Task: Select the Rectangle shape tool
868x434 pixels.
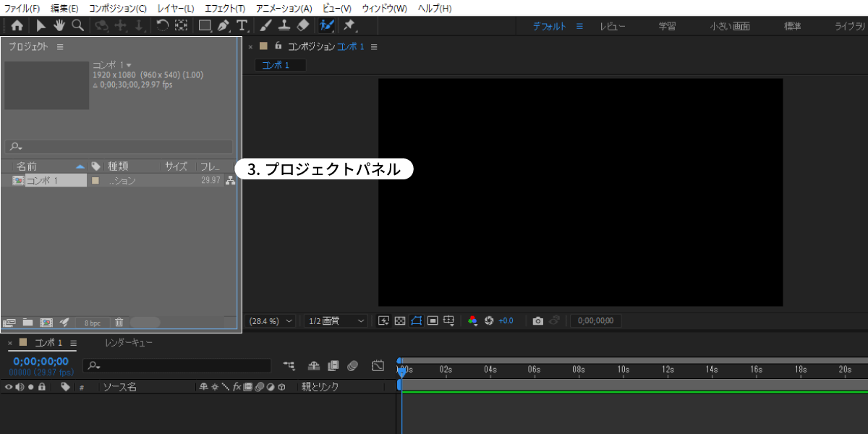Action: [205, 25]
